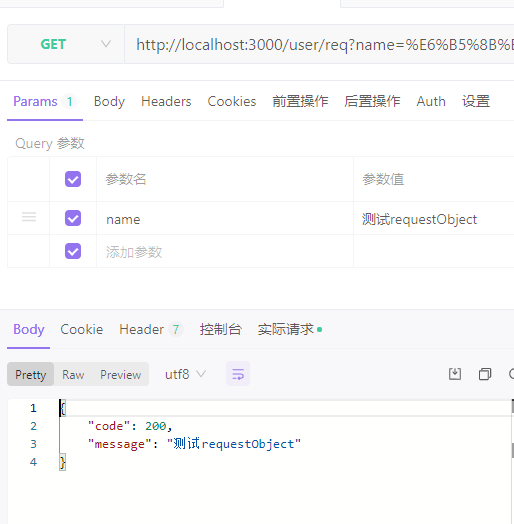The width and height of the screenshot is (514, 524).
Task: Toggle the select-all checkbox in header row
Action: click(73, 179)
